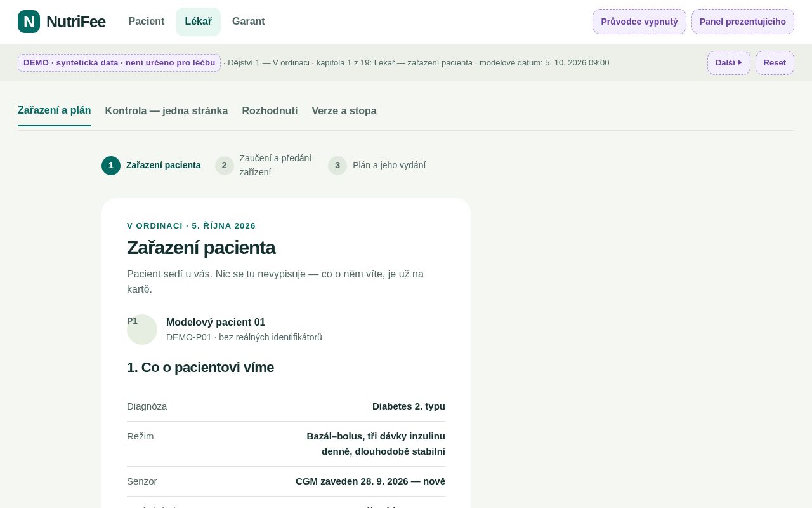
Task: Reset the demo scenario
Action: [x=775, y=63]
